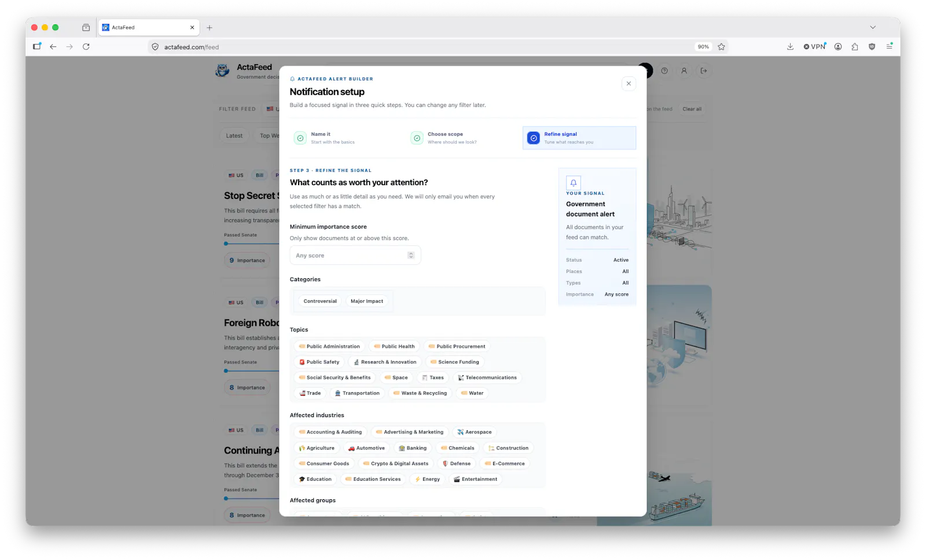Open the user account icon in header
926x560 pixels.
click(x=684, y=71)
